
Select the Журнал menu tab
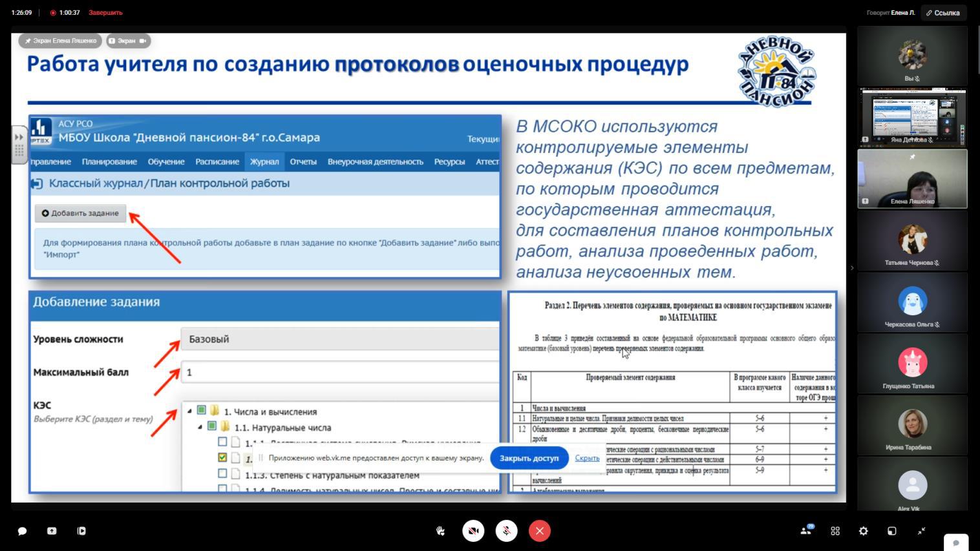pyautogui.click(x=264, y=161)
